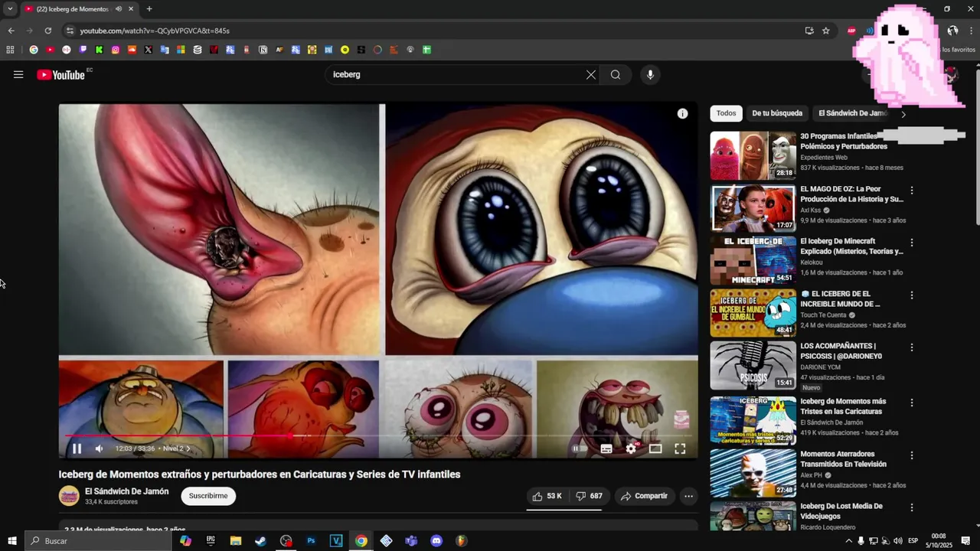Open the apps grid in bookmarks bar
Image resolution: width=980 pixels, height=551 pixels.
[x=10, y=50]
